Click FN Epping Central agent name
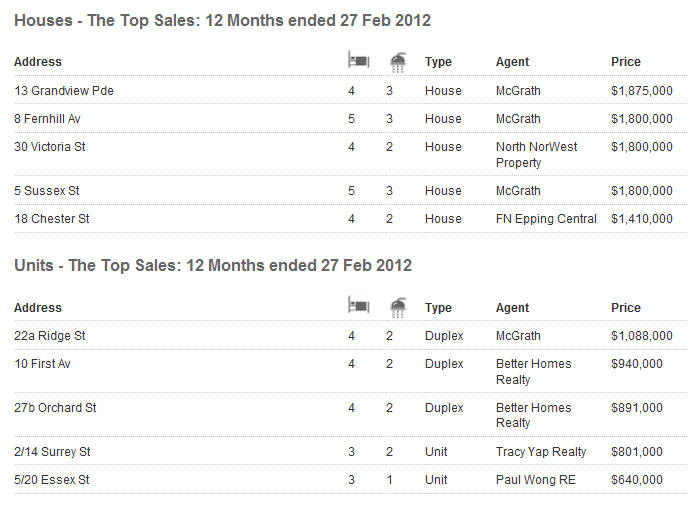The image size is (688, 505). pyautogui.click(x=546, y=219)
